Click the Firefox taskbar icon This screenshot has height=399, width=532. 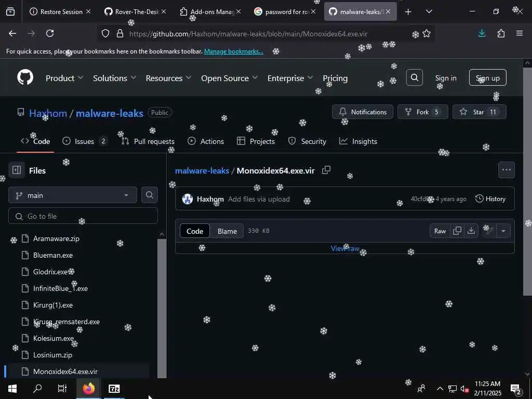88,389
